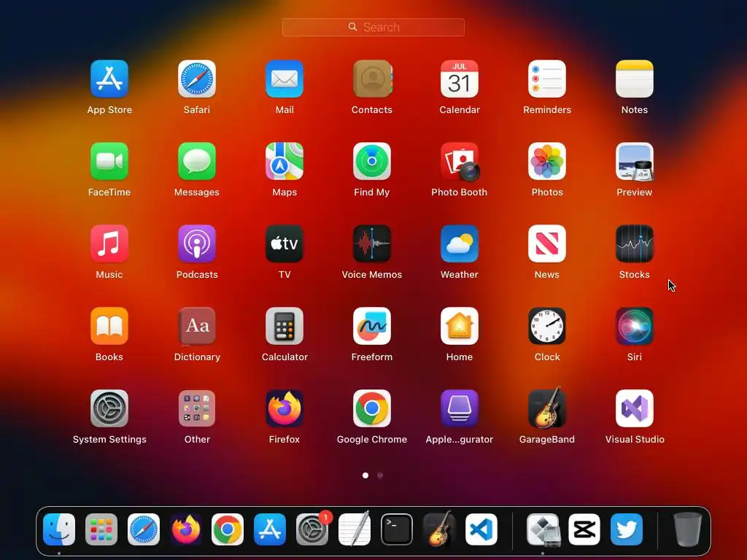The width and height of the screenshot is (747, 560).
Task: Open TextEdit in the Dock
Action: (x=354, y=529)
